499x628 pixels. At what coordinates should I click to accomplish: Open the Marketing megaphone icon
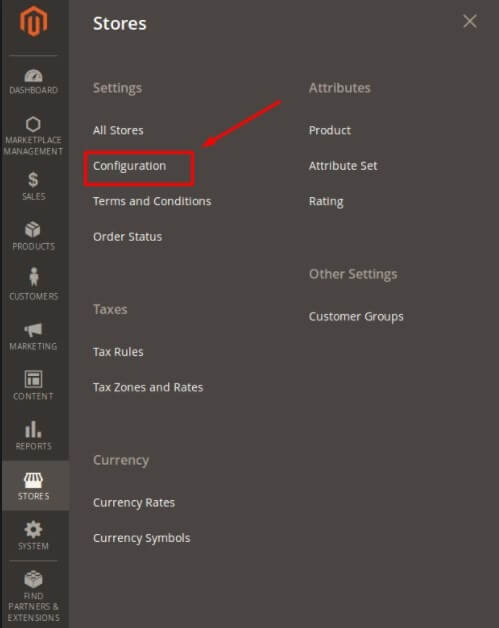point(33,330)
